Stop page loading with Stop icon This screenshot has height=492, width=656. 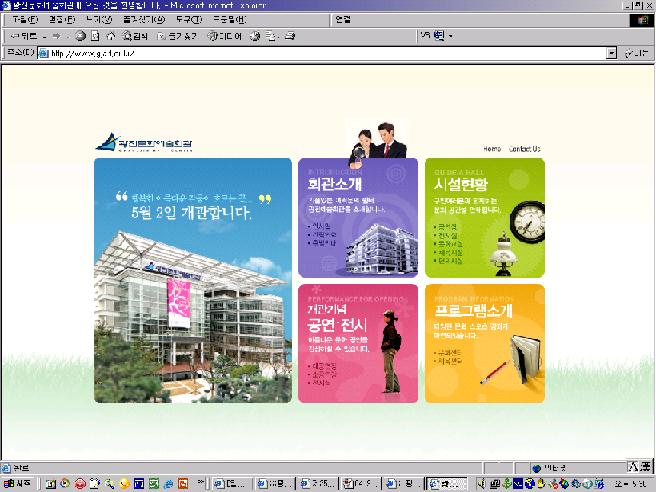(80, 36)
